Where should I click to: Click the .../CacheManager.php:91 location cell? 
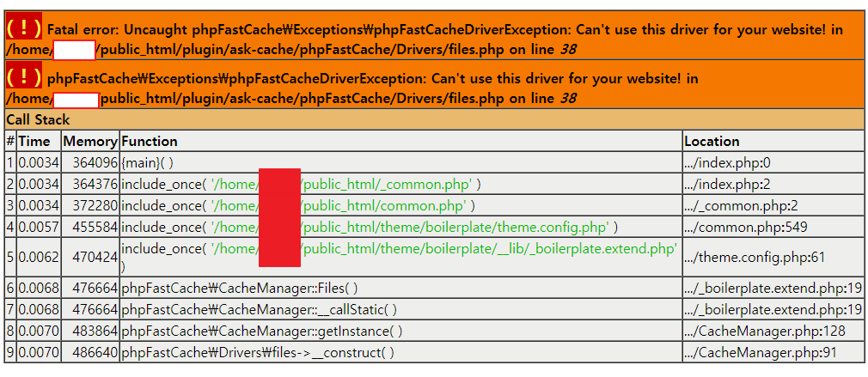pyautogui.click(x=773, y=353)
